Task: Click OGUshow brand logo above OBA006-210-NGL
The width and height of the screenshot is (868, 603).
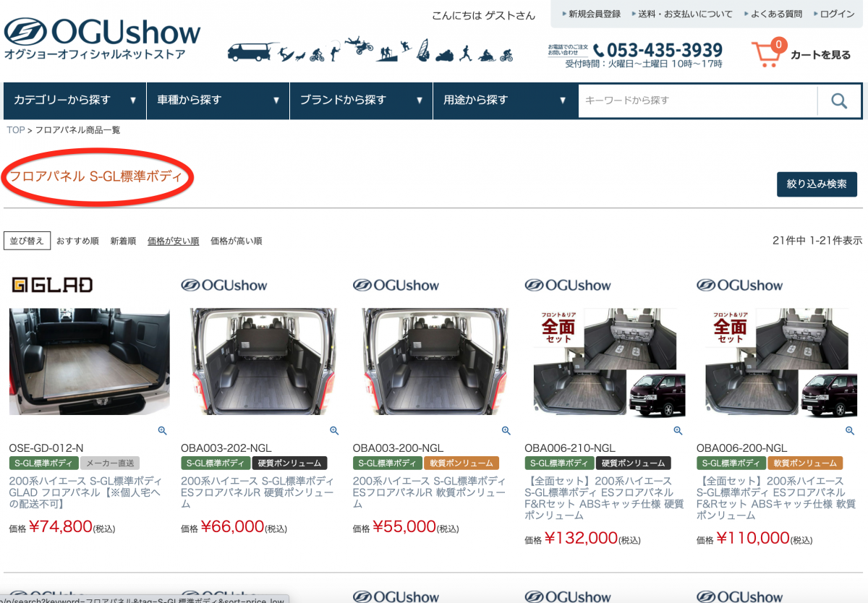Action: pos(568,285)
